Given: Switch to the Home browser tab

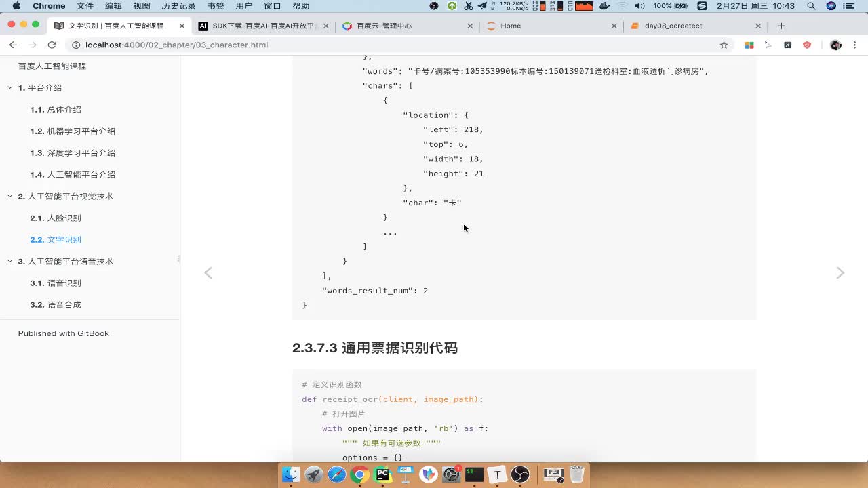Looking at the screenshot, I should point(552,26).
